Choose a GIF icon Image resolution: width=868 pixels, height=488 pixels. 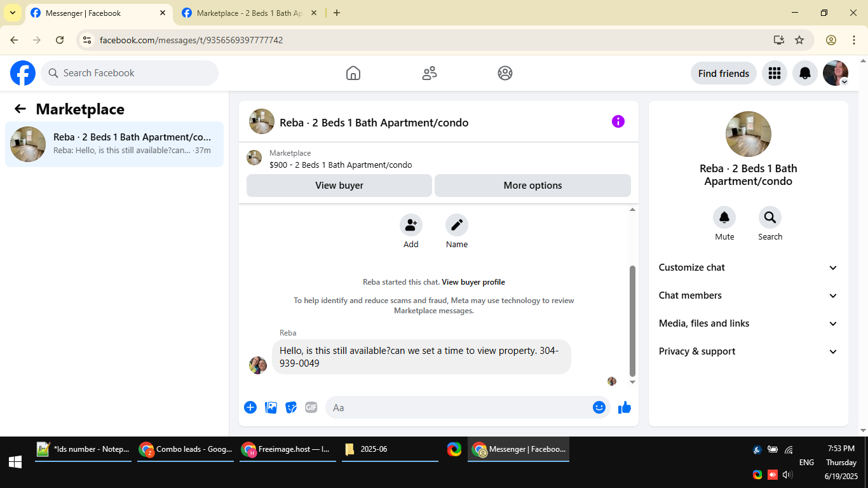click(x=311, y=407)
